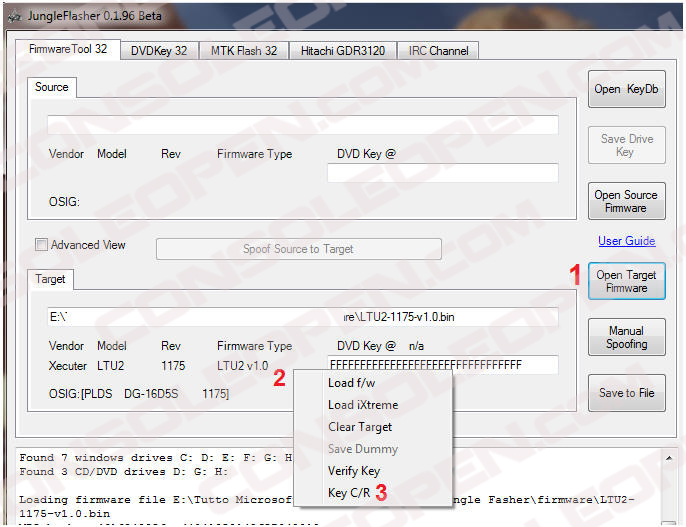Choose Key C/R from context menu
Viewport: 686px width, 527px height.
373,493
